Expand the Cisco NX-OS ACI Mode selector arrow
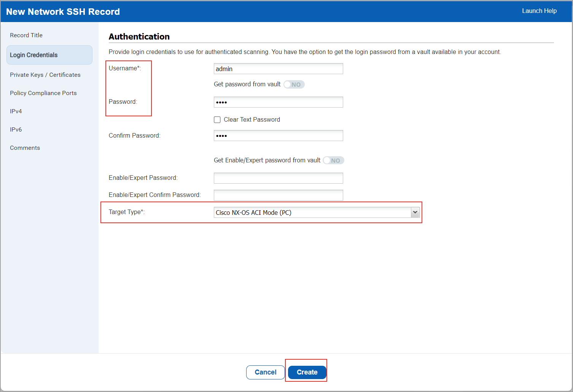The height and width of the screenshot is (392, 573). 415,212
